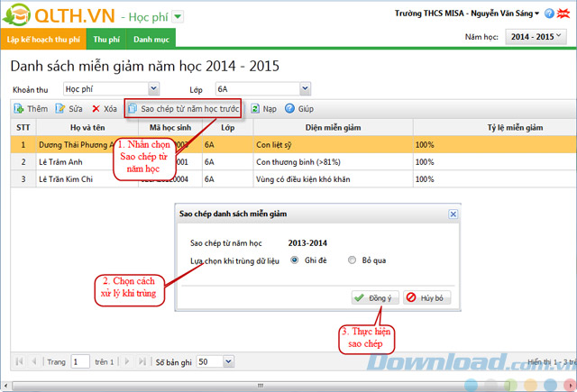Open the Danh mục tab
Image resolution: width=577 pixels, height=392 pixels.
click(x=151, y=40)
